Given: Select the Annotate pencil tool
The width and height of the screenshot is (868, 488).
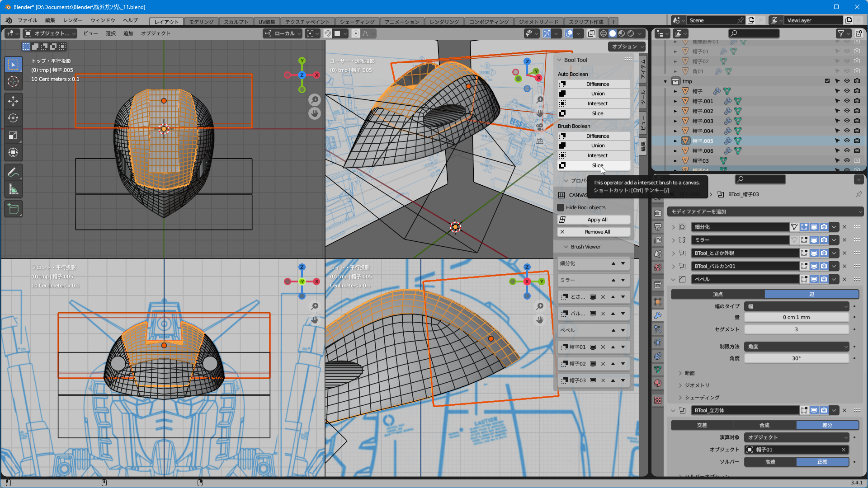Looking at the screenshot, I should coord(13,172).
